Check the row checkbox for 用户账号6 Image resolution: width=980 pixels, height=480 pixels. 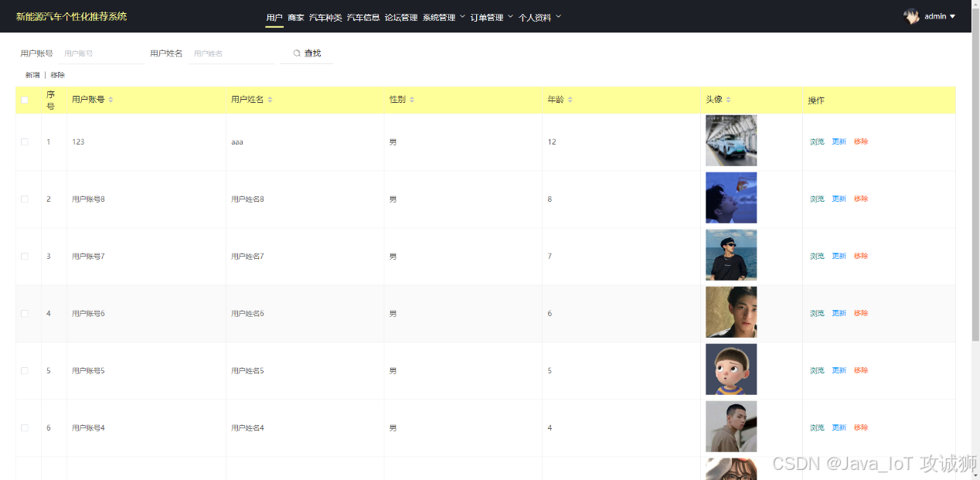(x=25, y=313)
